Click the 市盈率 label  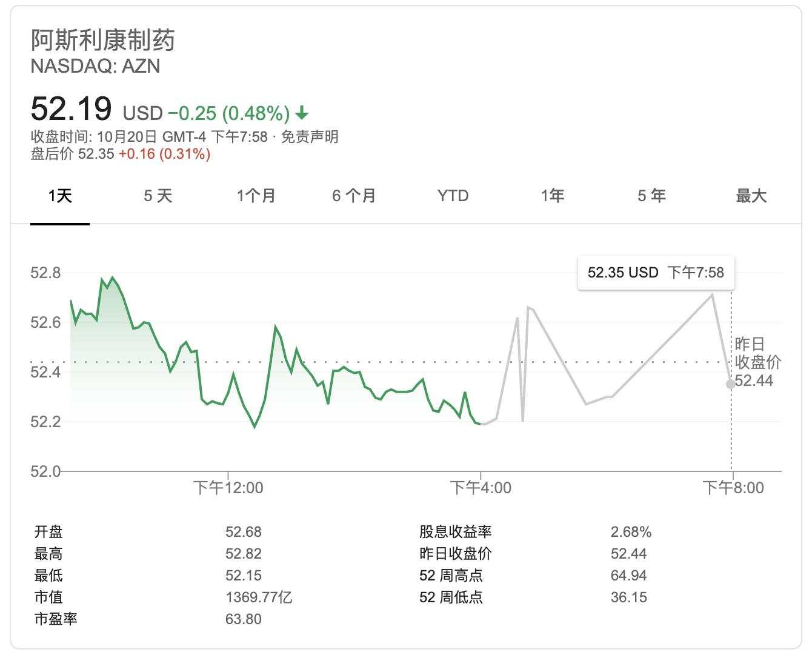click(x=56, y=619)
